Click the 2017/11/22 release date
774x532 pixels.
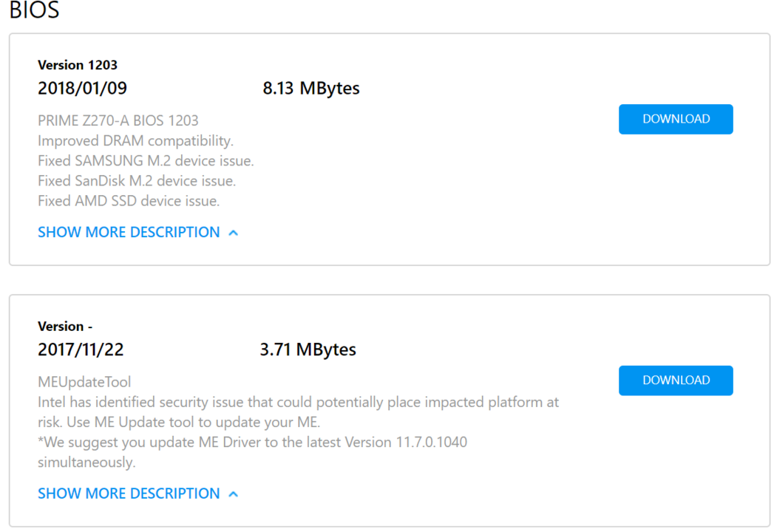[x=81, y=350]
